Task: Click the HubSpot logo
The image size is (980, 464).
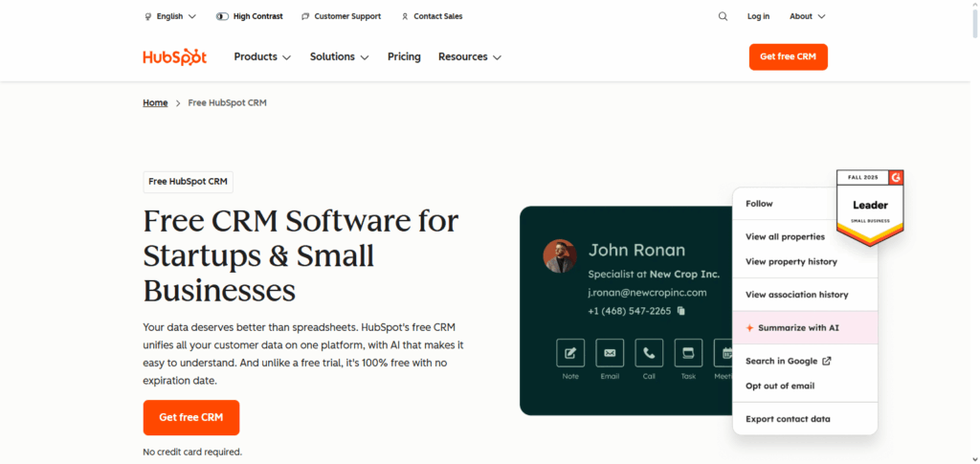Action: (175, 57)
